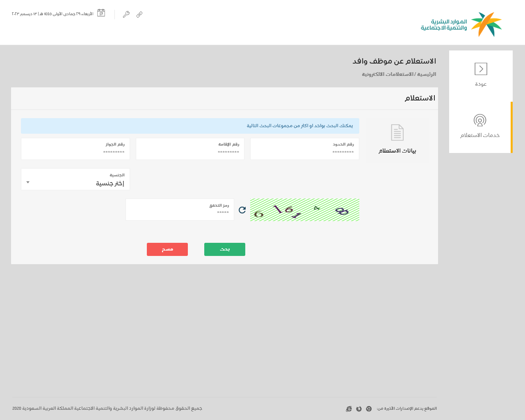The height and width of the screenshot is (420, 525).
Task: Click the Internet Explorer icon in footer
Action: (349, 409)
